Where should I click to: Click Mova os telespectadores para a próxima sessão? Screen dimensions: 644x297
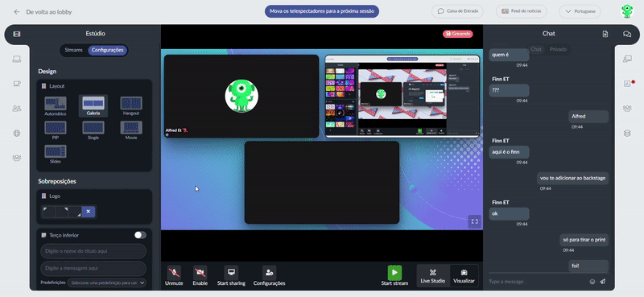tap(321, 11)
